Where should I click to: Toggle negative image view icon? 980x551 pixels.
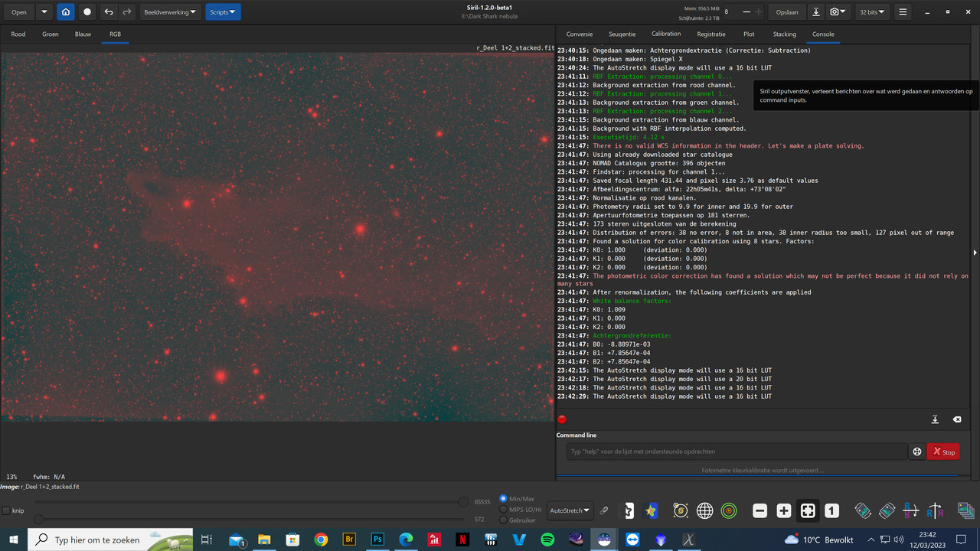point(629,510)
